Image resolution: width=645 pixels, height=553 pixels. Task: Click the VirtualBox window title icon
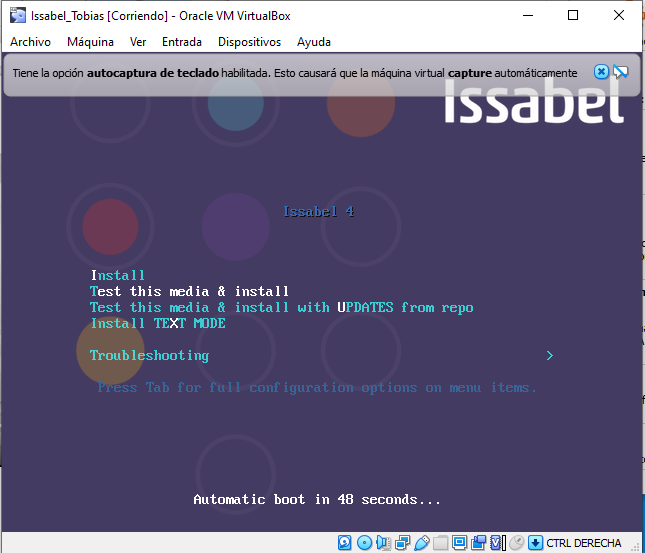18,16
